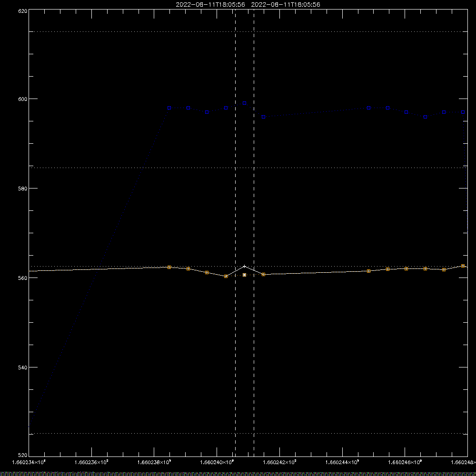Image resolution: width=476 pixels, height=476 pixels.
Task: Select the first blue square starting the plateau
Action: click(169, 108)
